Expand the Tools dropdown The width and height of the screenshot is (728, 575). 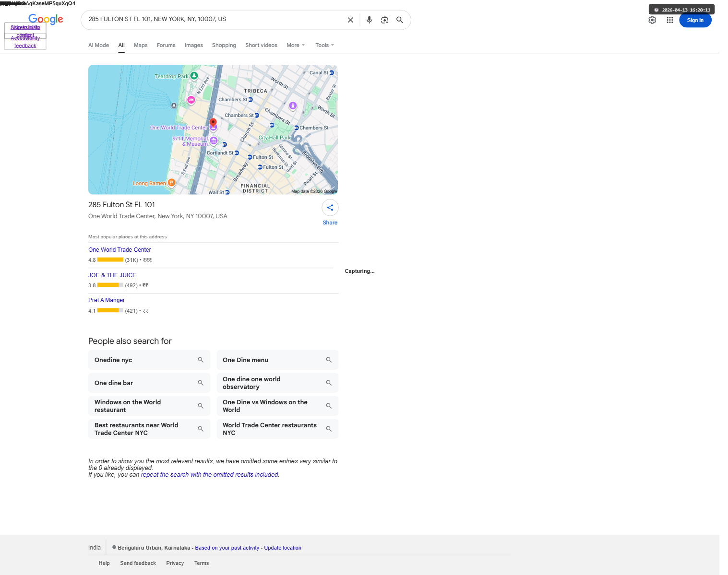[325, 45]
